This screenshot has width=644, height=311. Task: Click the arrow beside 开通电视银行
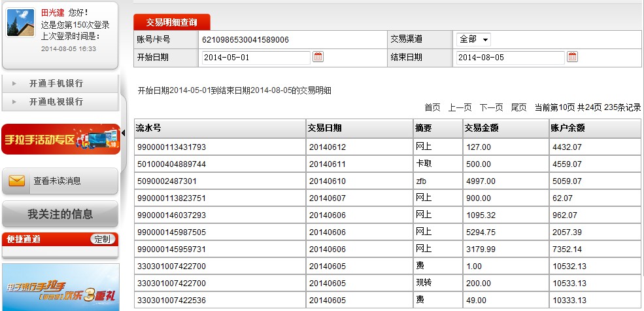pyautogui.click(x=14, y=102)
